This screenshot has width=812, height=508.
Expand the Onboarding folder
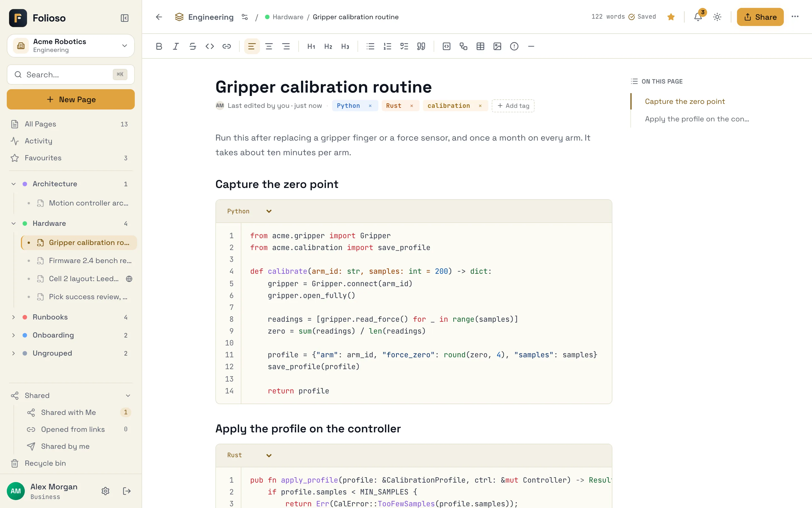coord(14,335)
